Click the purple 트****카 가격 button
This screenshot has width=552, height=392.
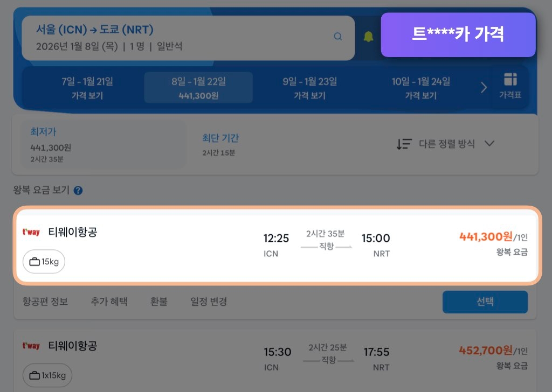458,34
